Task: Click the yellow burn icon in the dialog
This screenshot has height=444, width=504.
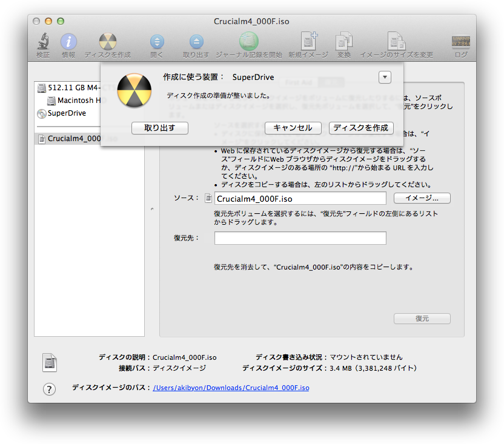Action: (134, 90)
